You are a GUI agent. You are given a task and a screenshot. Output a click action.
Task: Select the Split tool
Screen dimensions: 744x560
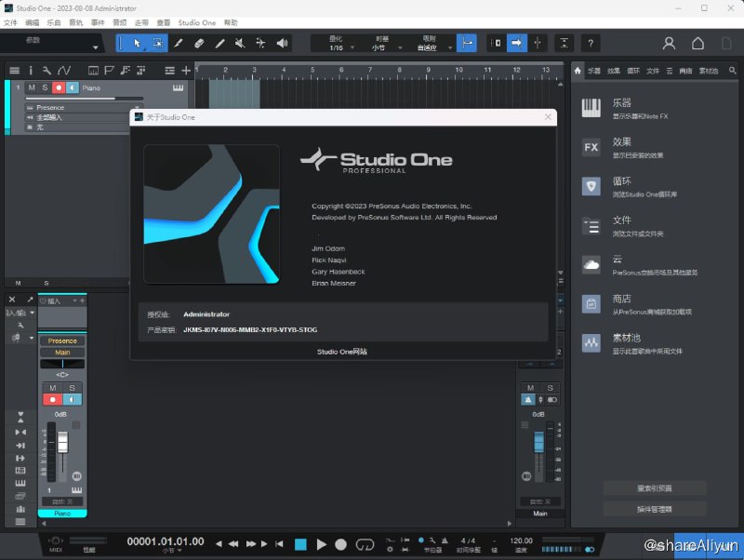(x=178, y=43)
